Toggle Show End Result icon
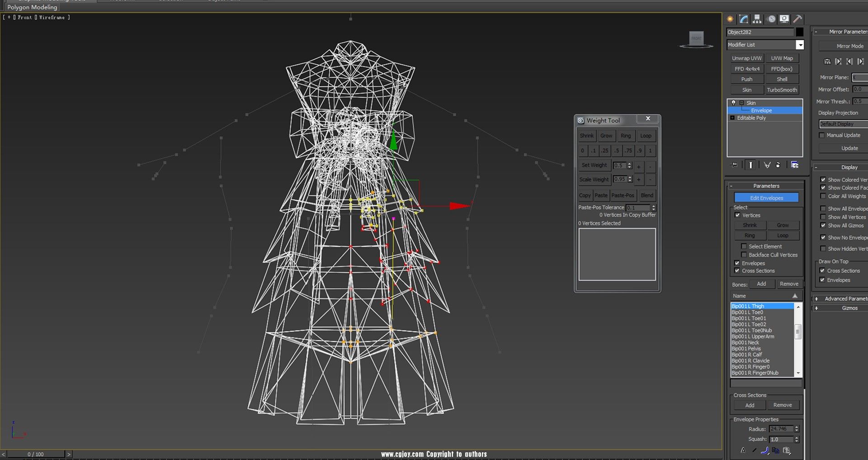Viewport: 868px width, 460px height. pyautogui.click(x=750, y=165)
